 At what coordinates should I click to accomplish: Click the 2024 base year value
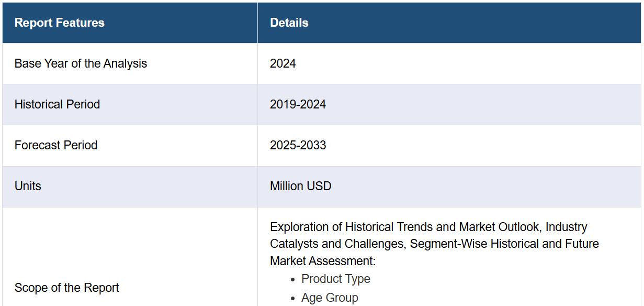point(283,63)
